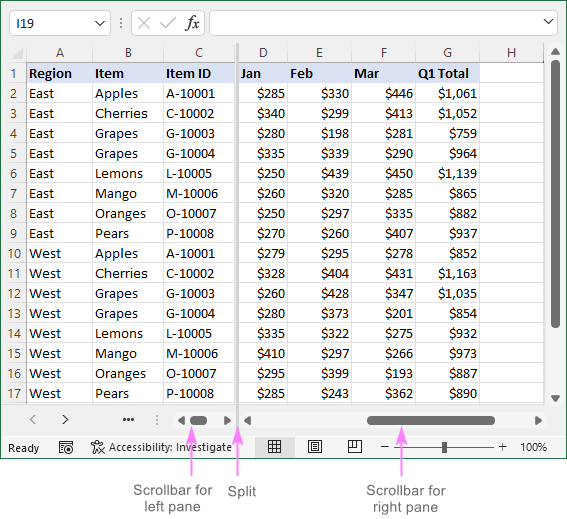This screenshot has width=567, height=519.
Task: Go to previous sheet tab arrow
Action: 33,420
